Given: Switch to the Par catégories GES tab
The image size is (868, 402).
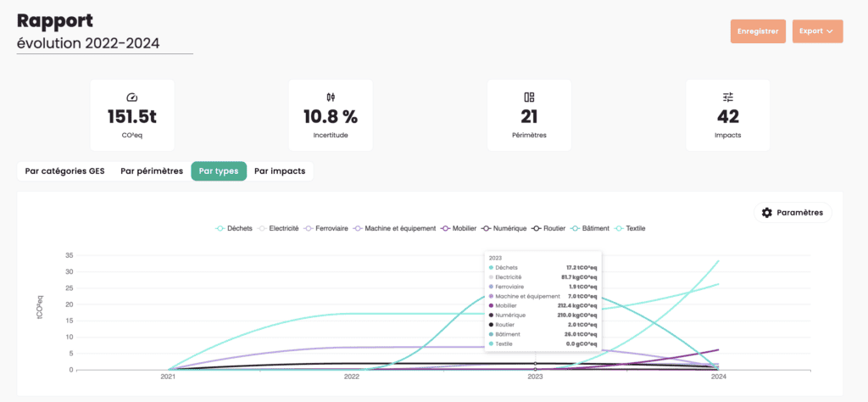Looking at the screenshot, I should point(64,171).
